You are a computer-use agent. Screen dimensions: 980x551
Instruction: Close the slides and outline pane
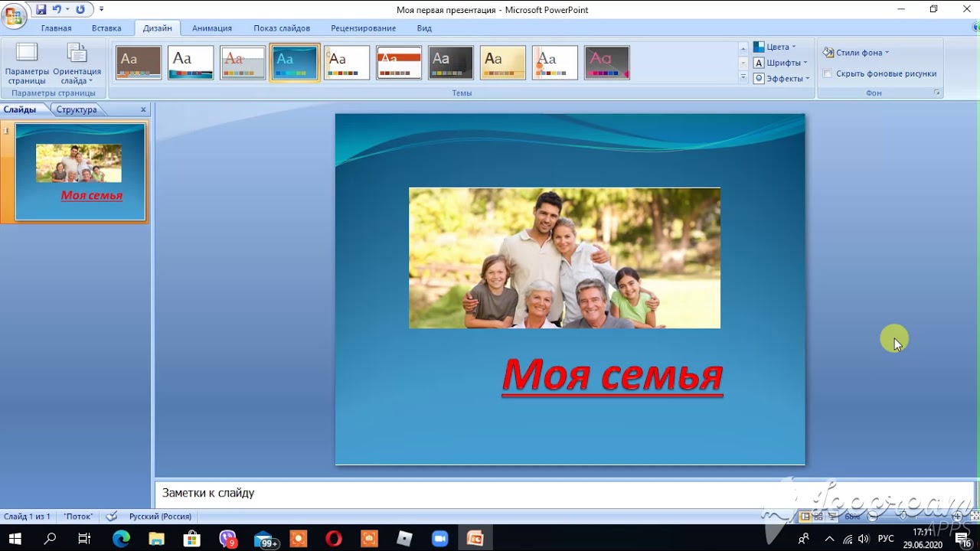point(143,109)
